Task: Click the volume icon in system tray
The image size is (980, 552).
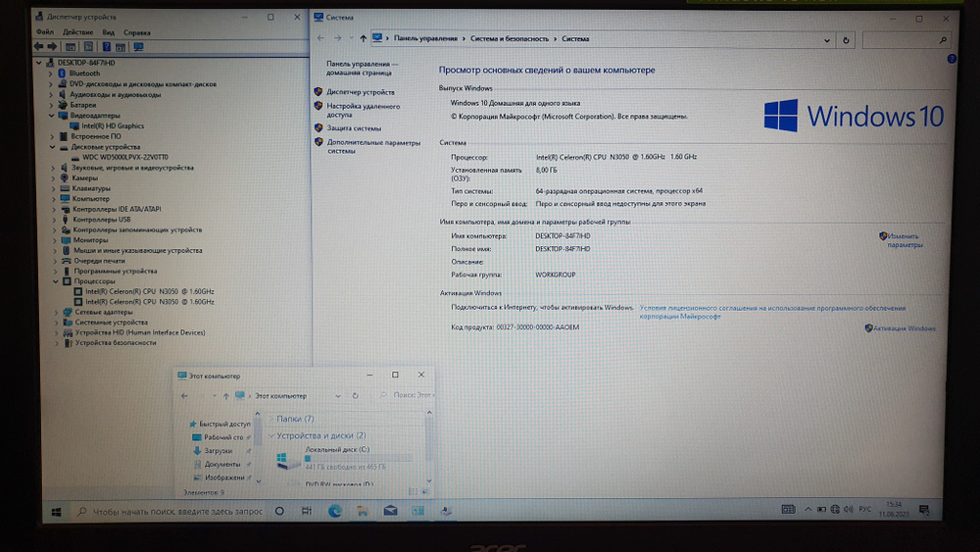Action: (848, 509)
